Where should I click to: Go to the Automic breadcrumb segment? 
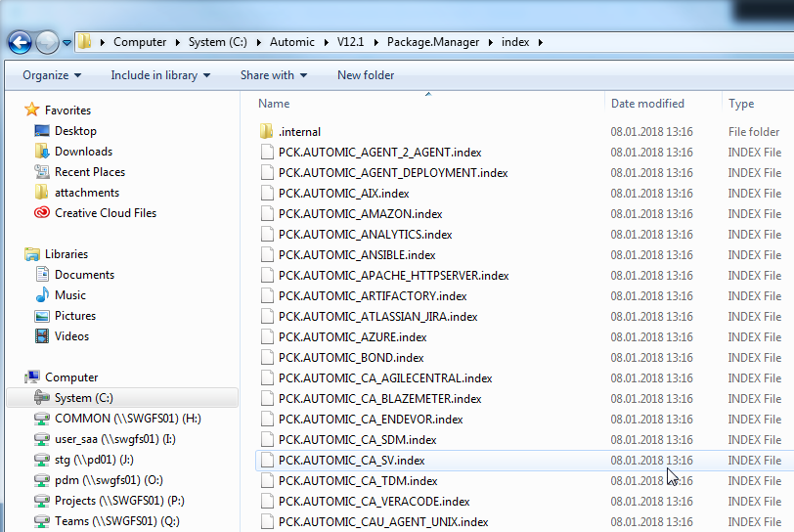tap(292, 42)
